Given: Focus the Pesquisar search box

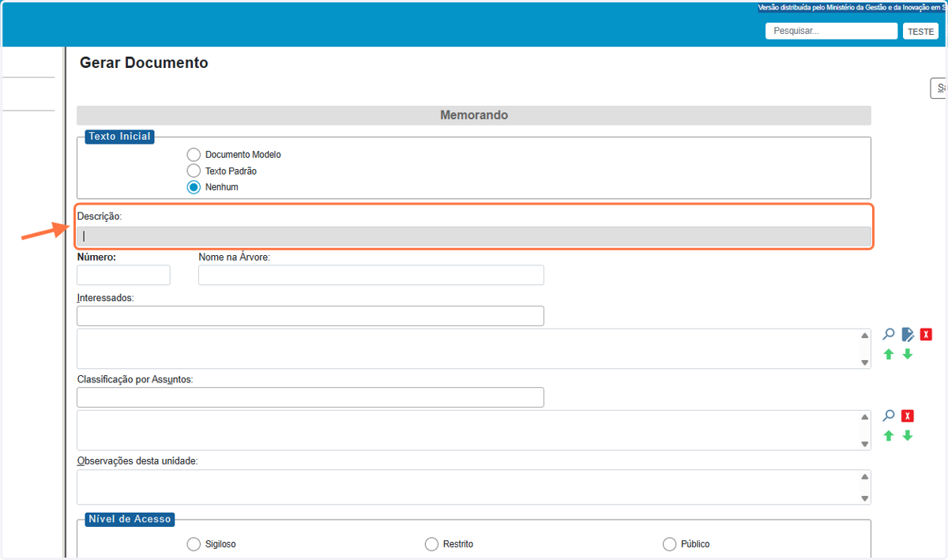Looking at the screenshot, I should (831, 31).
